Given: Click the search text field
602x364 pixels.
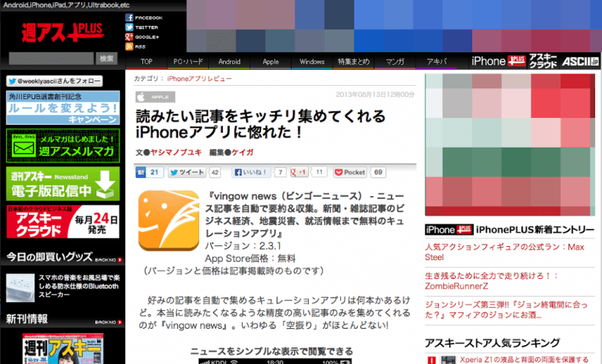Looking at the screenshot, I should coord(51,59).
